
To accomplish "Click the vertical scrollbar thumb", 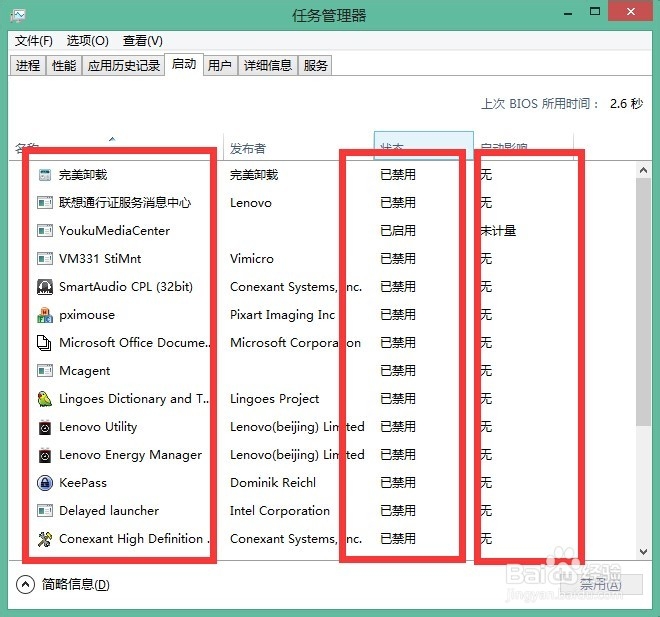I will [x=643, y=302].
